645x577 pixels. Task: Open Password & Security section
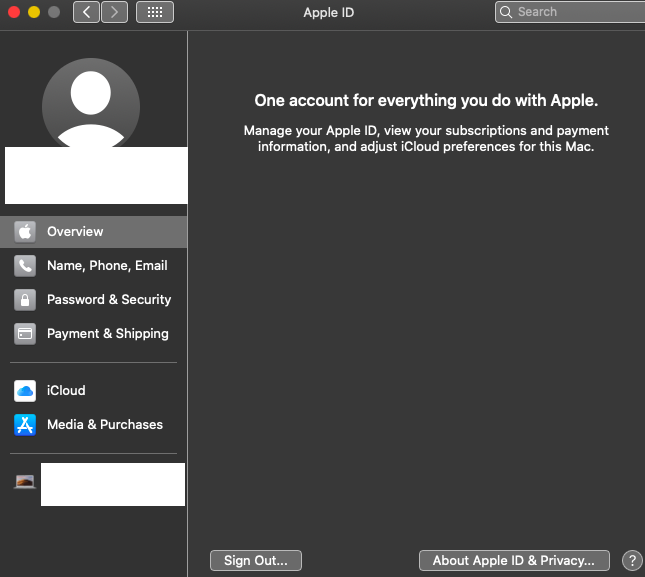coord(94,300)
